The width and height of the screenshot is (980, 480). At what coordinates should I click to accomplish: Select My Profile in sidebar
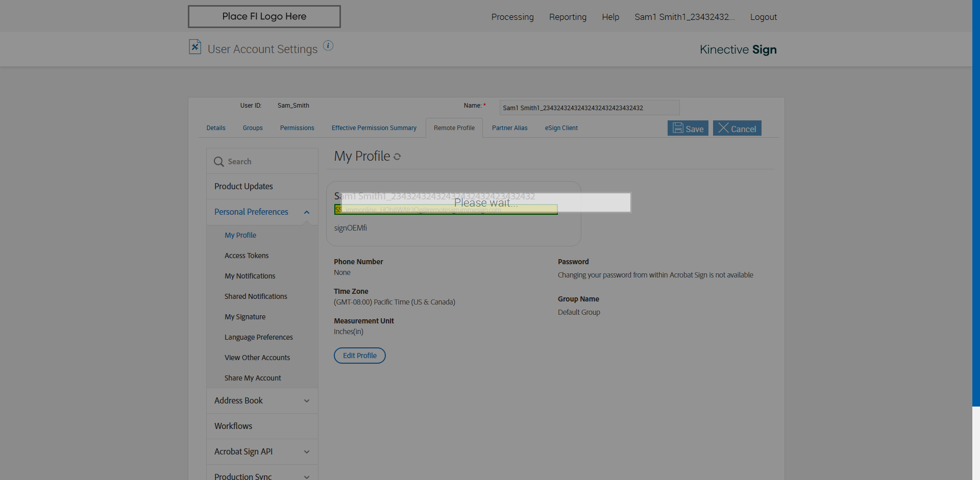click(240, 235)
